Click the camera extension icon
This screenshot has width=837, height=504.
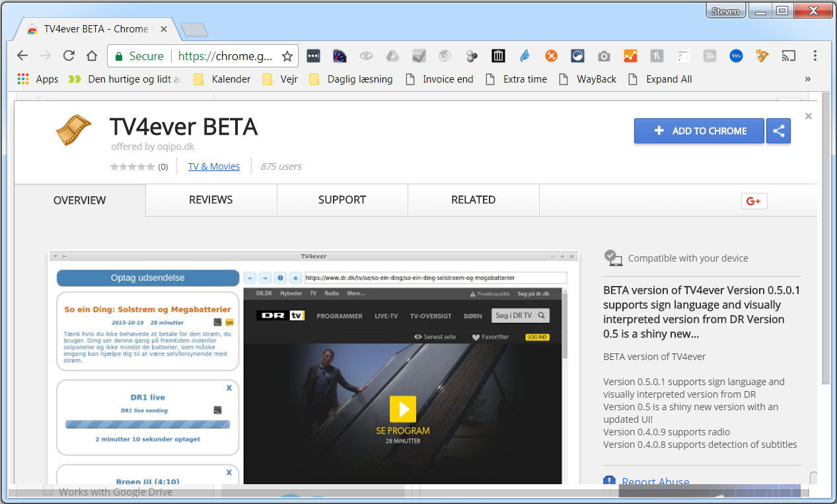603,56
